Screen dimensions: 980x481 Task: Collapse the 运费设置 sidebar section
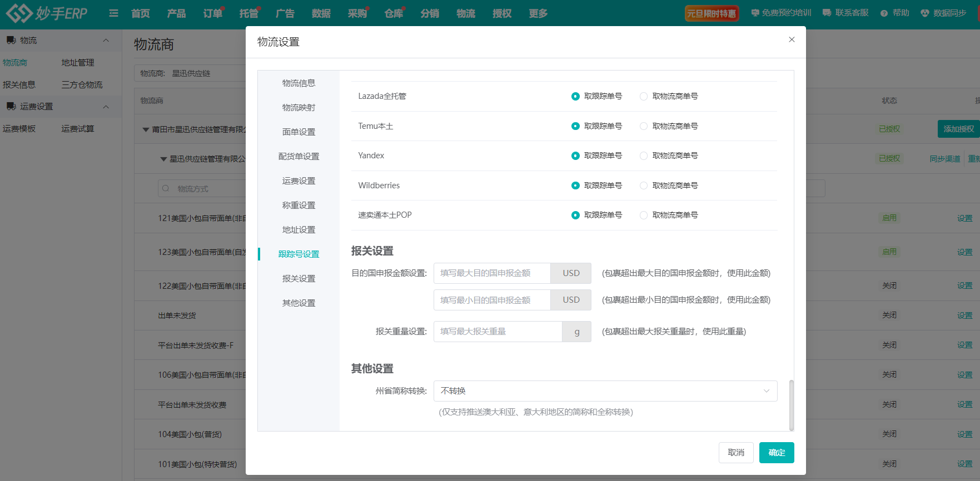pos(106,107)
